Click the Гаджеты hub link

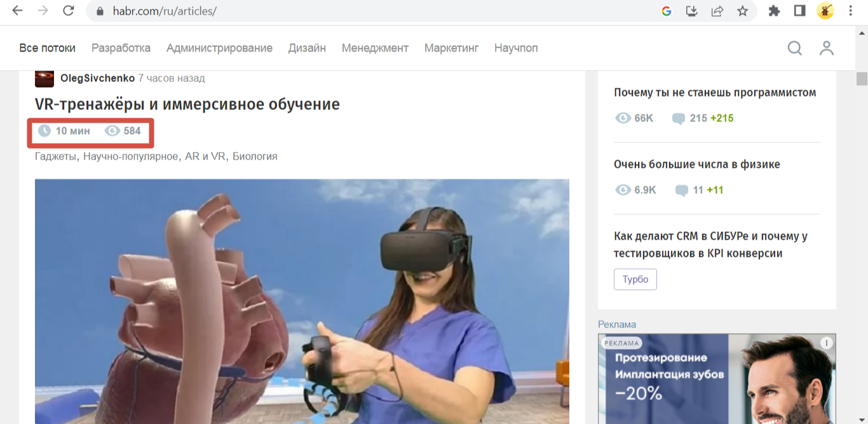coord(57,156)
